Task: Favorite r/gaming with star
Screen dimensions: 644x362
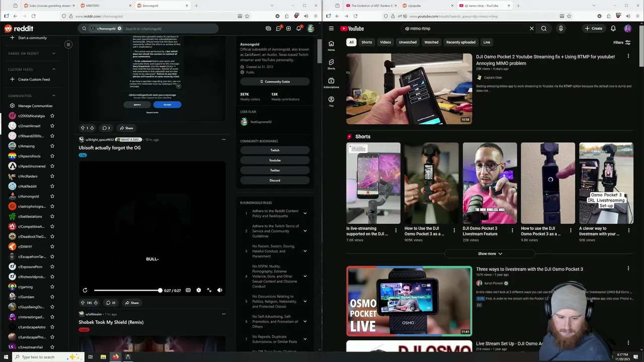Action: (52, 287)
